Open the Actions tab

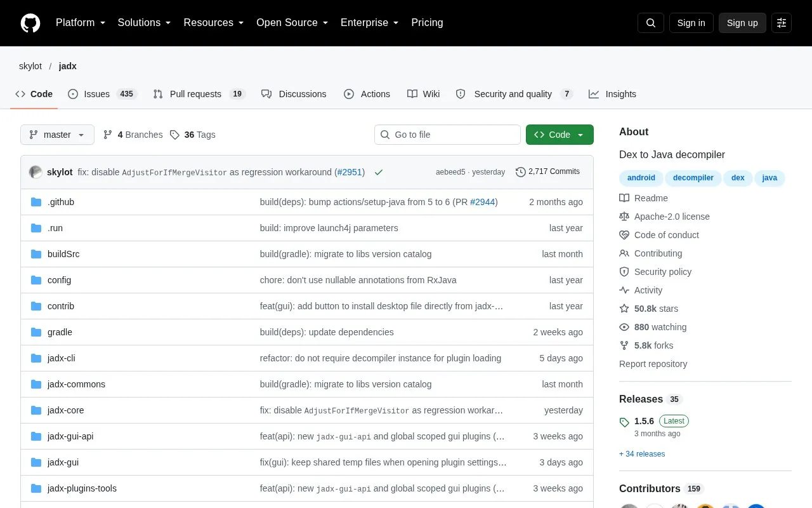tap(367, 94)
